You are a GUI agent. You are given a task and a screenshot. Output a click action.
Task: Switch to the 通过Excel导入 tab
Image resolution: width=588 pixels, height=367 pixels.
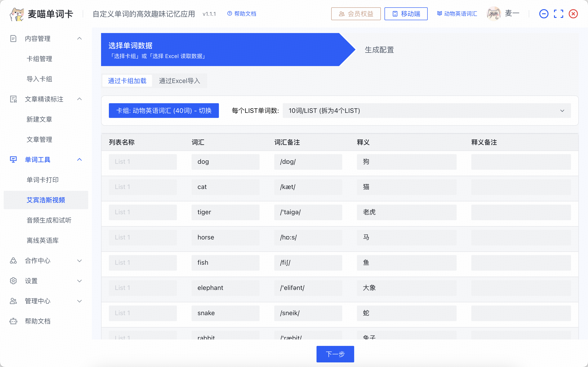point(180,81)
